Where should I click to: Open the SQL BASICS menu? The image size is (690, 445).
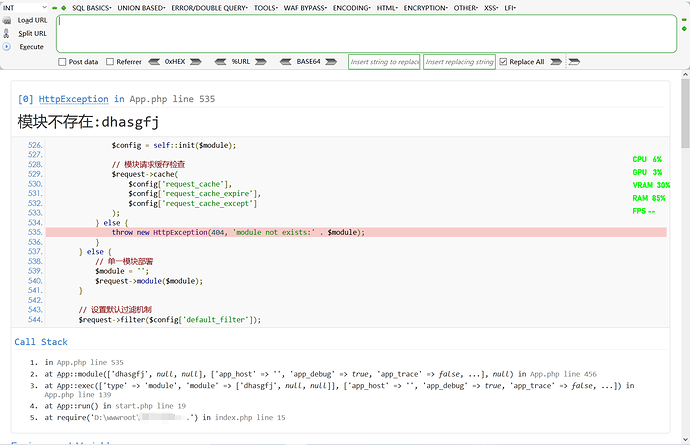pyautogui.click(x=92, y=8)
